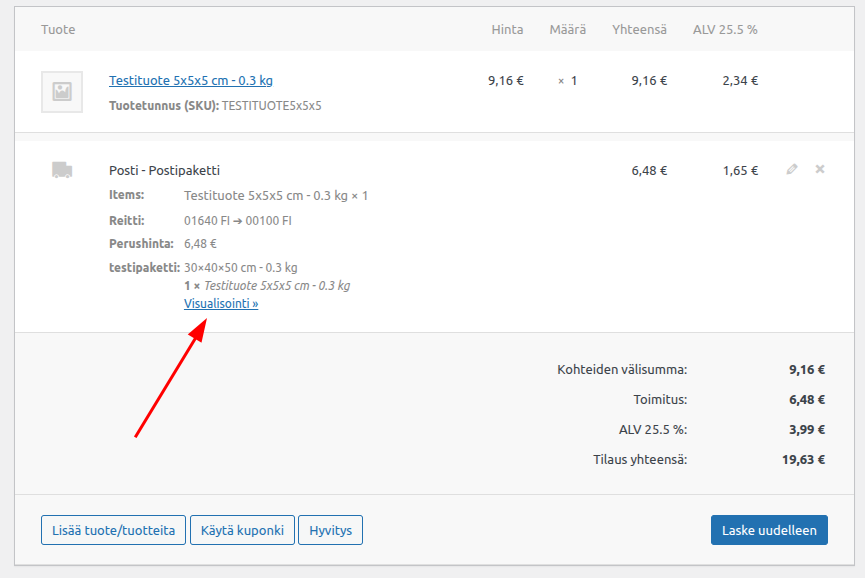Click the Yhteensä column header

coord(639,29)
